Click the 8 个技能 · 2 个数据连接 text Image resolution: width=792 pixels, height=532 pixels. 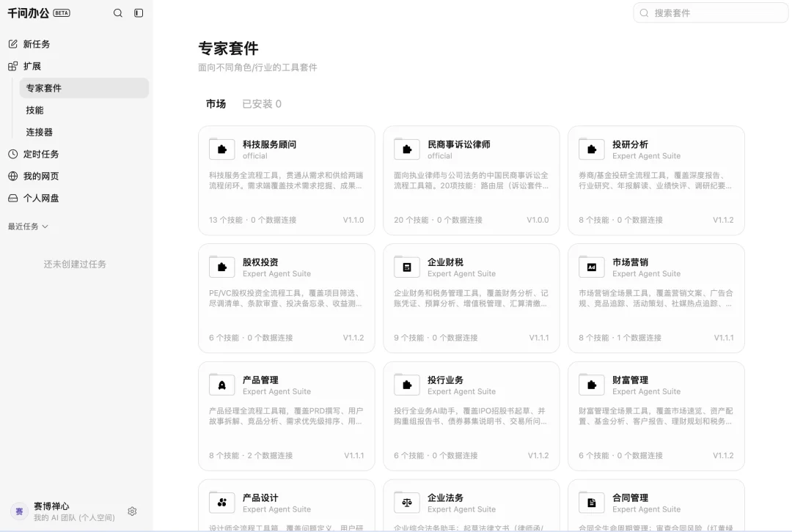click(251, 455)
